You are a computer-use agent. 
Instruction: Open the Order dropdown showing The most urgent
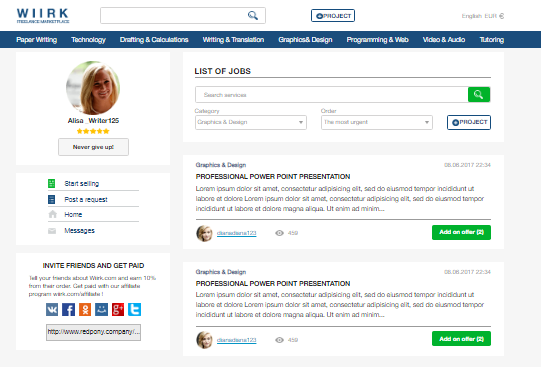click(x=377, y=122)
